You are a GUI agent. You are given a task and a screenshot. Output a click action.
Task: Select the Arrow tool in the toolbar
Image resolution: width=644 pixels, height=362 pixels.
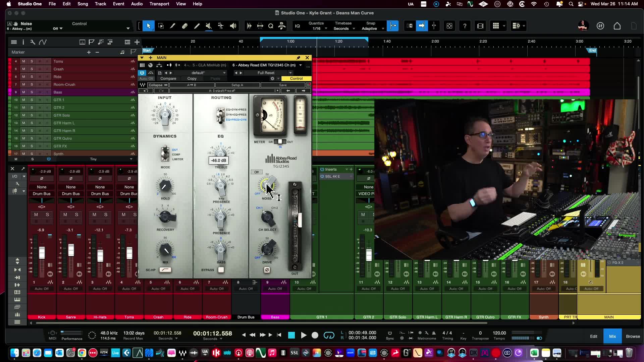[149, 26]
